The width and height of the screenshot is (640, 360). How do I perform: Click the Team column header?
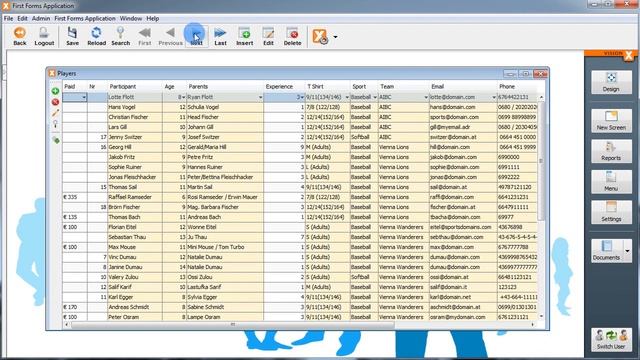403,87
